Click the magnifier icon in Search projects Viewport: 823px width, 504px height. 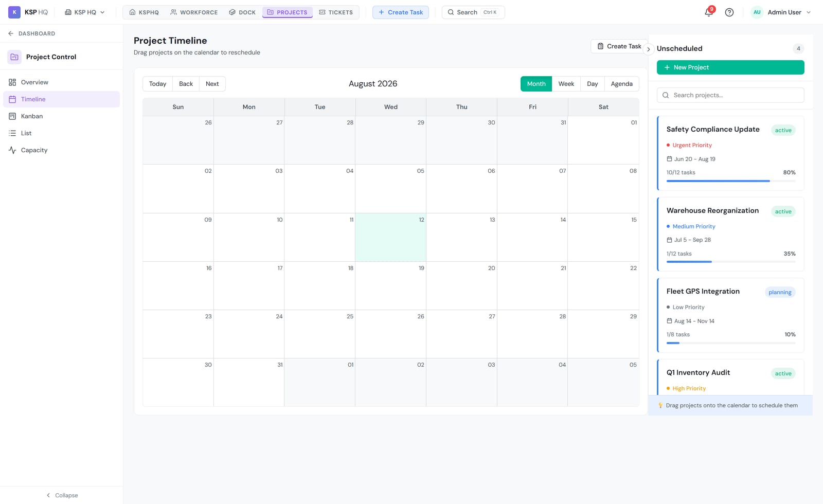tap(666, 95)
